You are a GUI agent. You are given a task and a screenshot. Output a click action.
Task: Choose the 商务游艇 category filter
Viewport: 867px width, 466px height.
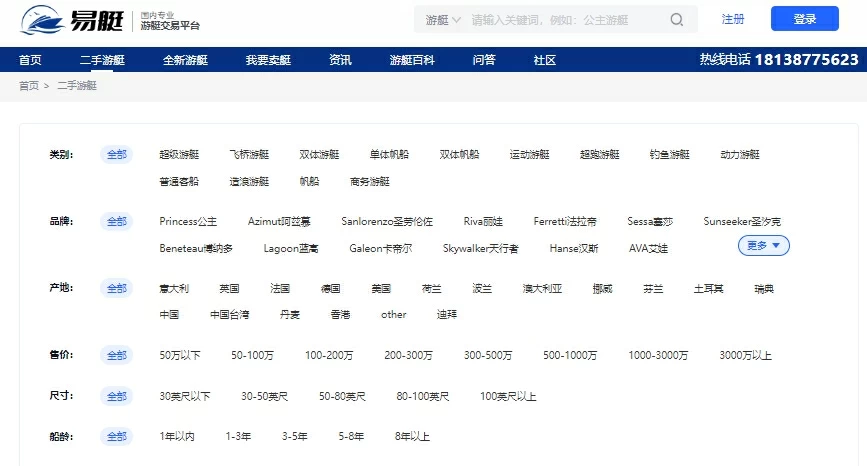(x=370, y=181)
